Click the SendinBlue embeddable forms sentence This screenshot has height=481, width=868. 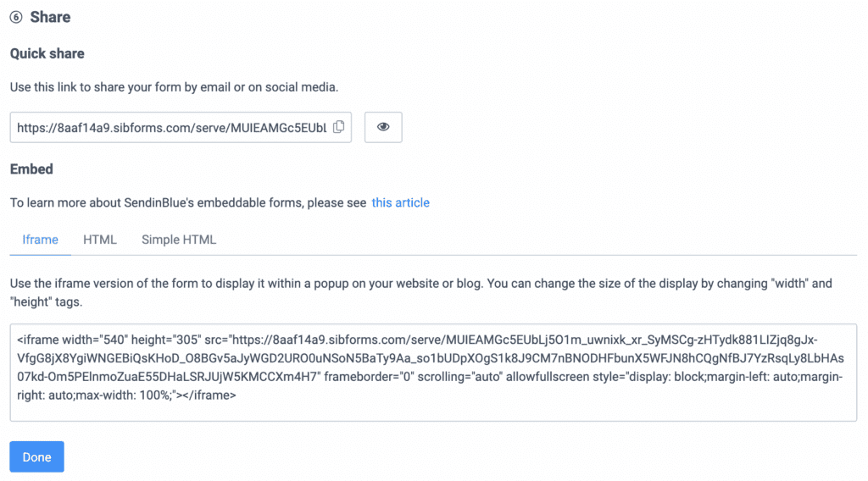click(x=188, y=203)
